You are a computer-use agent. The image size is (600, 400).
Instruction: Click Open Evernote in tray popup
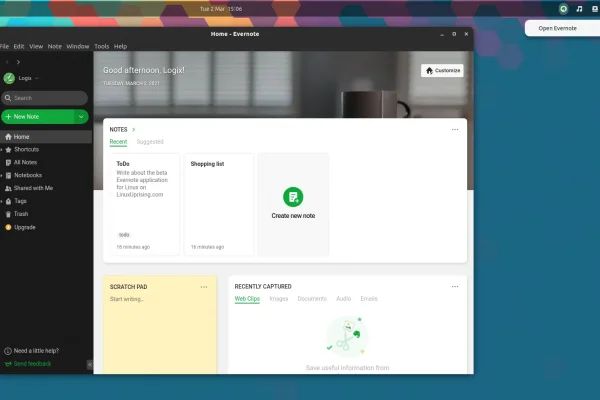tap(557, 28)
